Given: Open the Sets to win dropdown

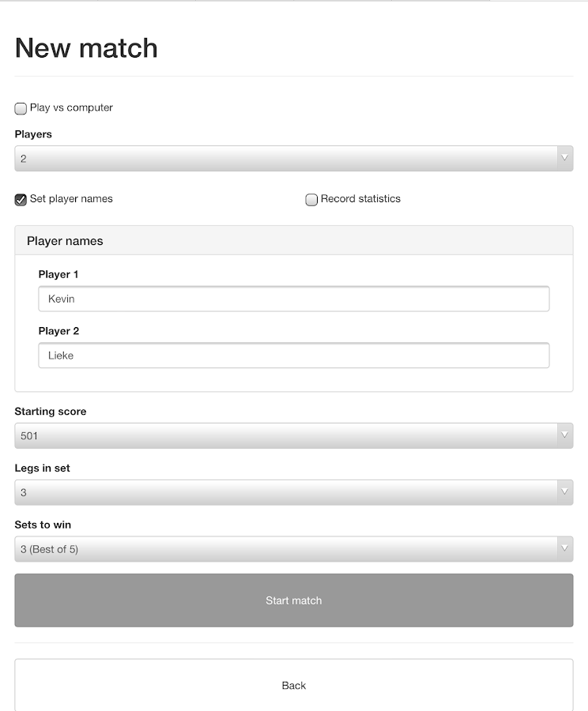Looking at the screenshot, I should pos(285,549).
